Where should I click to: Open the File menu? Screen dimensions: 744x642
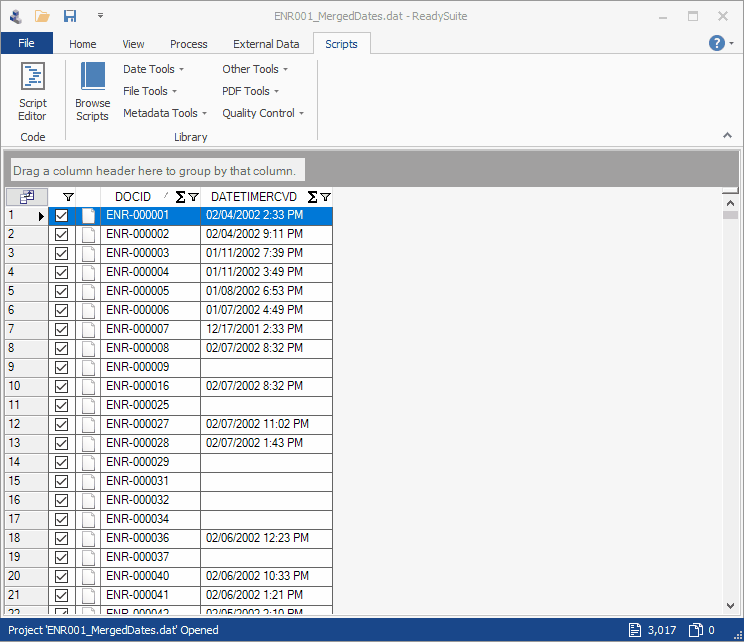pos(26,44)
